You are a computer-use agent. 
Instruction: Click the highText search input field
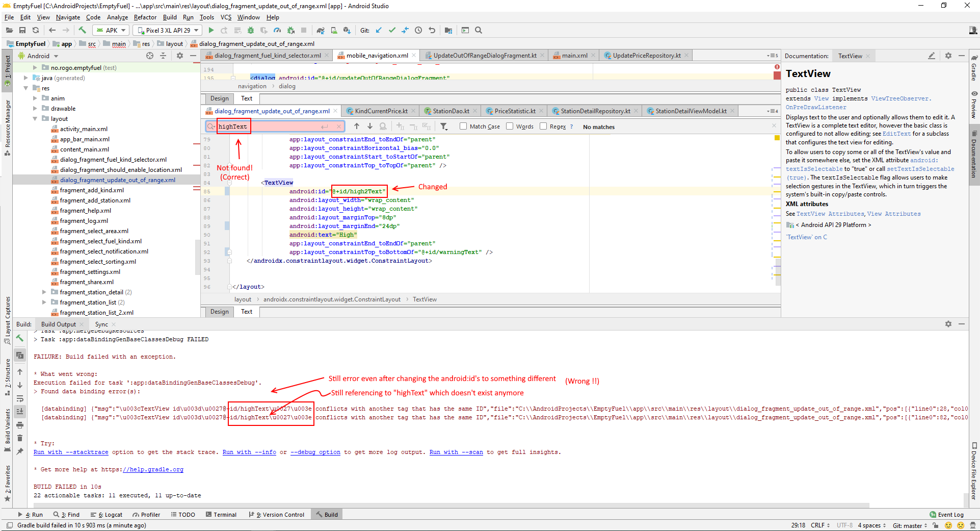coord(275,127)
